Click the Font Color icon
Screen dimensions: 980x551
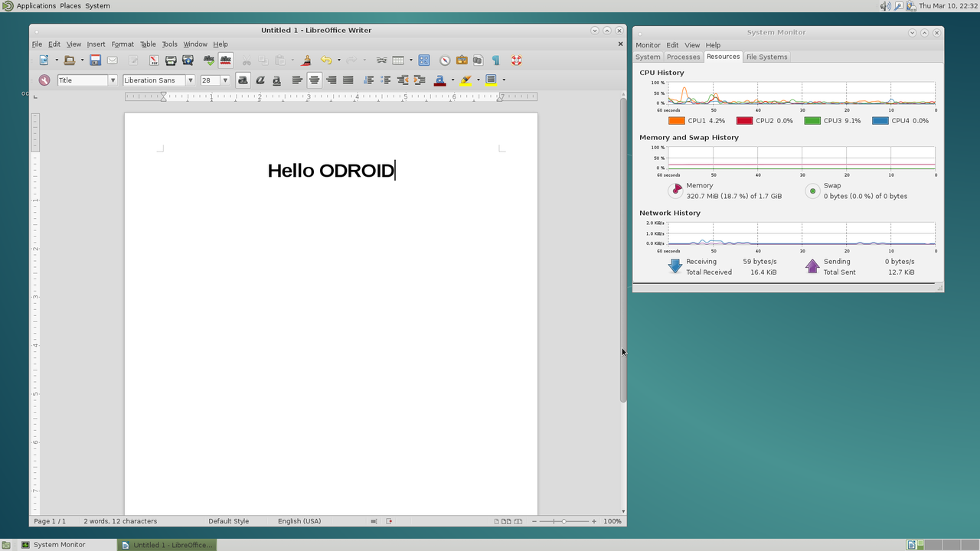click(439, 80)
